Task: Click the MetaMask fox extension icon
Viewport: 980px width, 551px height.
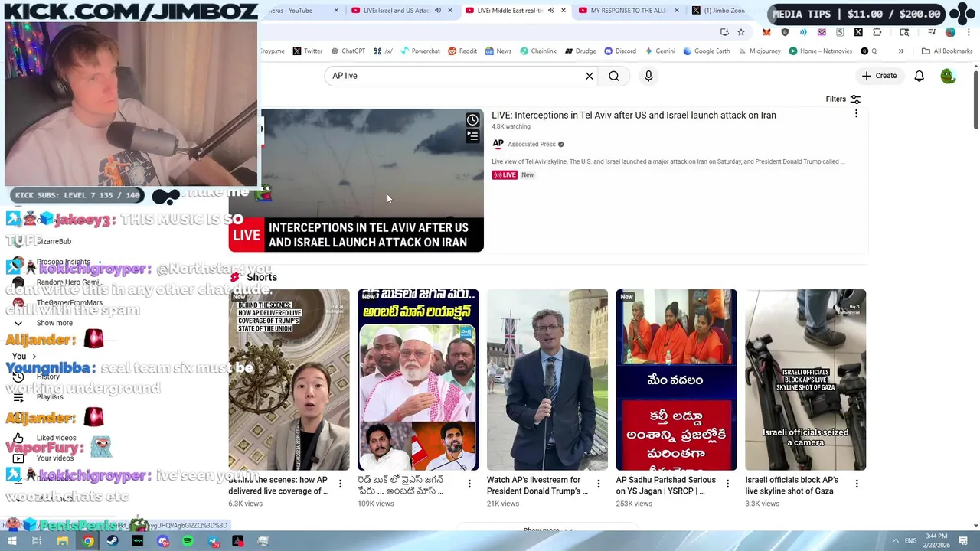Action: pyautogui.click(x=766, y=32)
